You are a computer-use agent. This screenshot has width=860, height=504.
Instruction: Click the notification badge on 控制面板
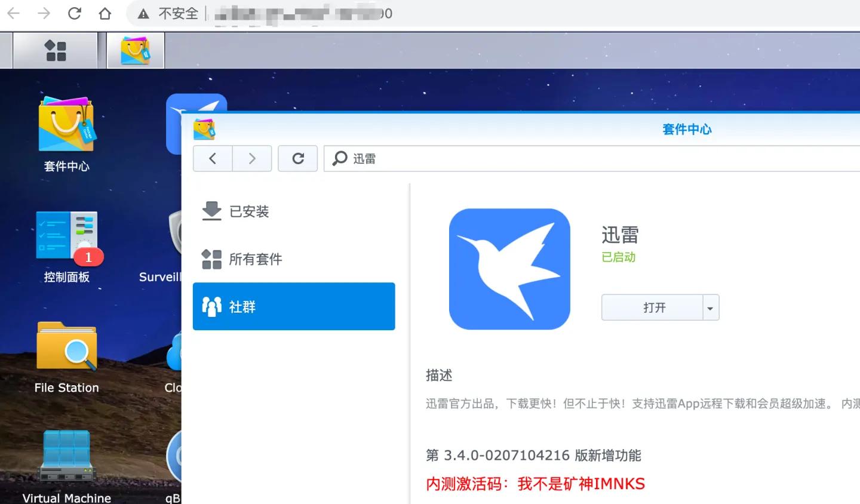(88, 257)
